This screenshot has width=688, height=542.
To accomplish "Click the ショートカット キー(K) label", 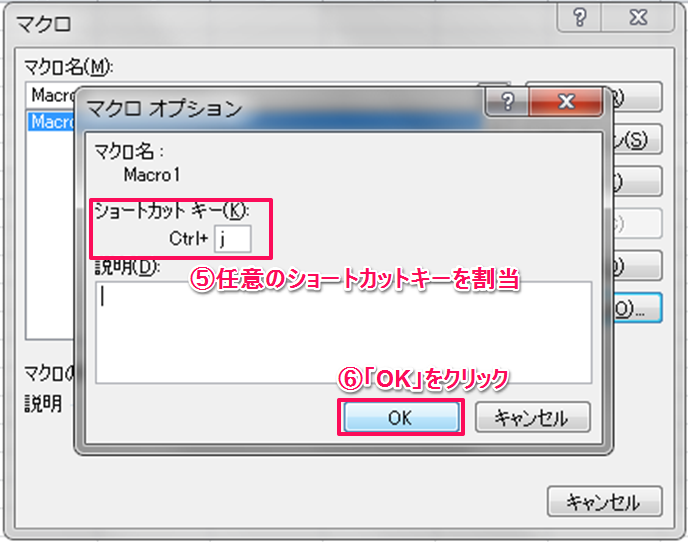I will 172,211.
